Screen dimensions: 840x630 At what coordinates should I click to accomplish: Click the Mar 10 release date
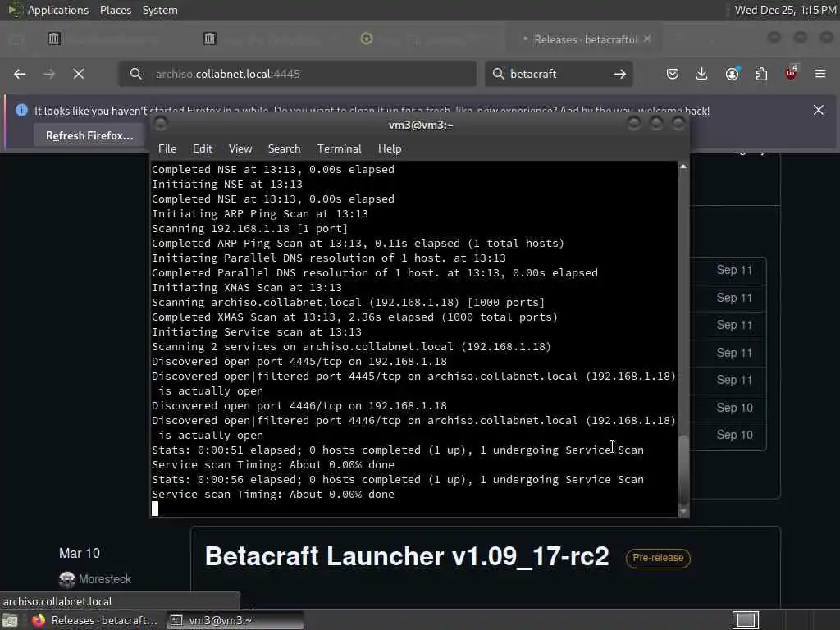point(80,553)
